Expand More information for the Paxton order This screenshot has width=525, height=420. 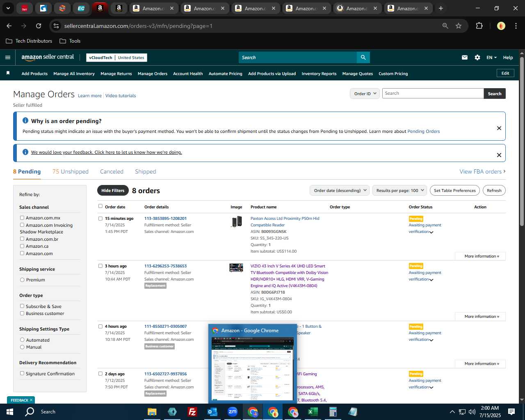(480, 256)
